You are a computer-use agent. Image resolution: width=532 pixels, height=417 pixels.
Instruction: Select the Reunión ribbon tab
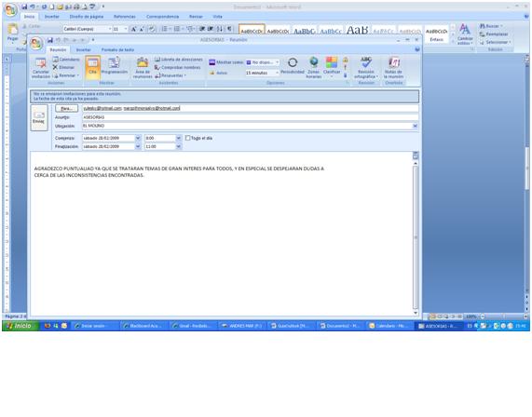pos(58,49)
